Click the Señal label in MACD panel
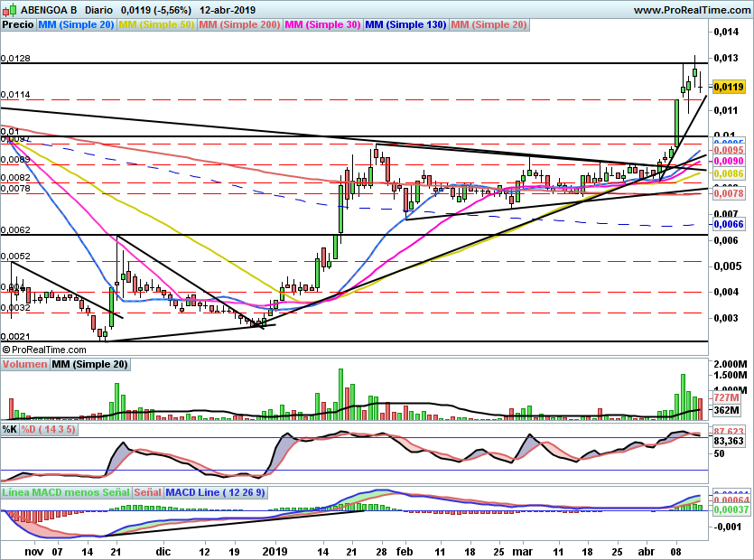 pos(147,492)
